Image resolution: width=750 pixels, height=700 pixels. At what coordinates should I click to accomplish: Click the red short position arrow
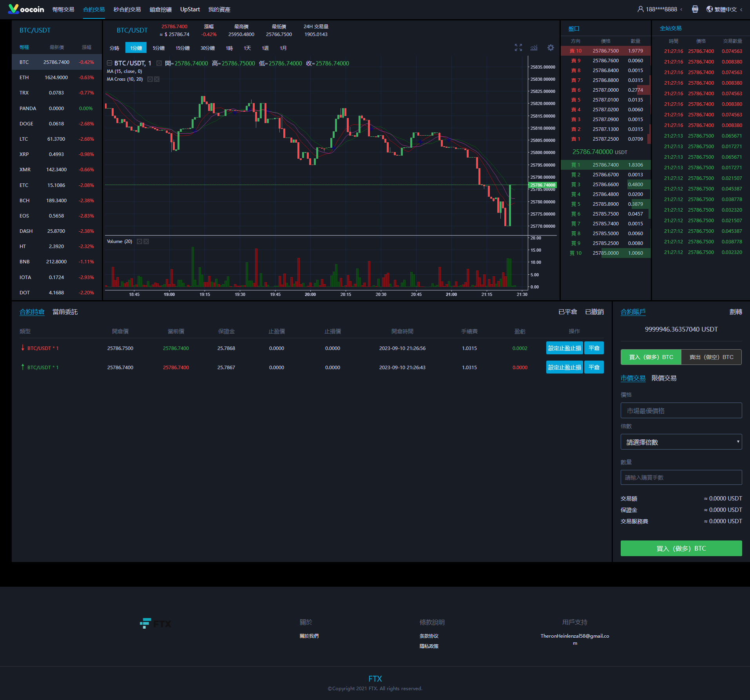[23, 348]
